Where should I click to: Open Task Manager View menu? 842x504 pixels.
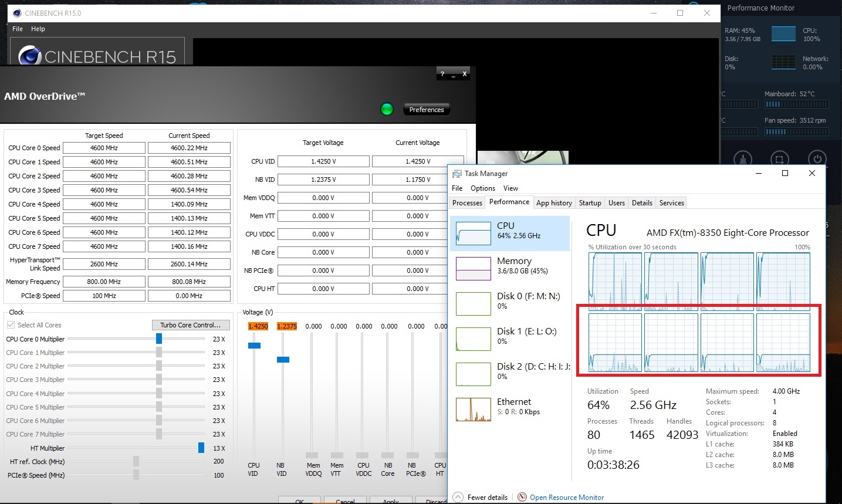click(x=510, y=188)
